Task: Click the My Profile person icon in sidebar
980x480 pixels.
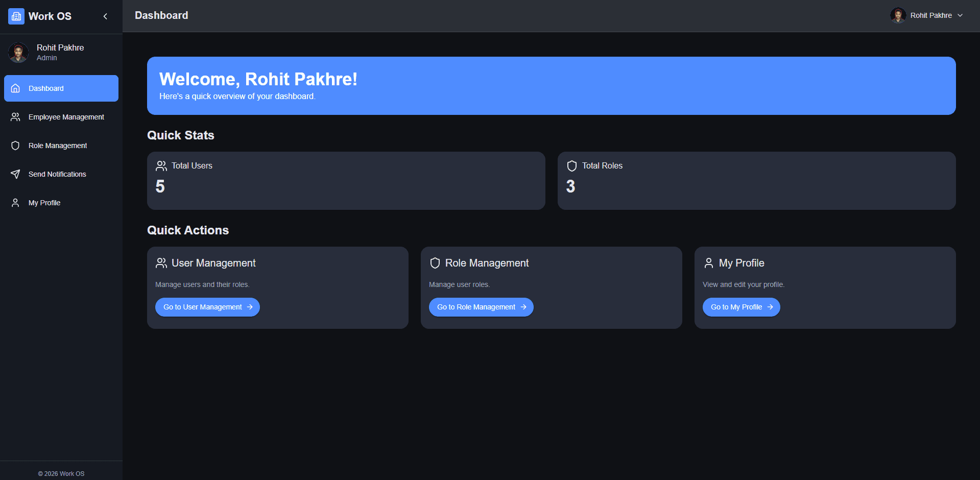Action: (15, 203)
